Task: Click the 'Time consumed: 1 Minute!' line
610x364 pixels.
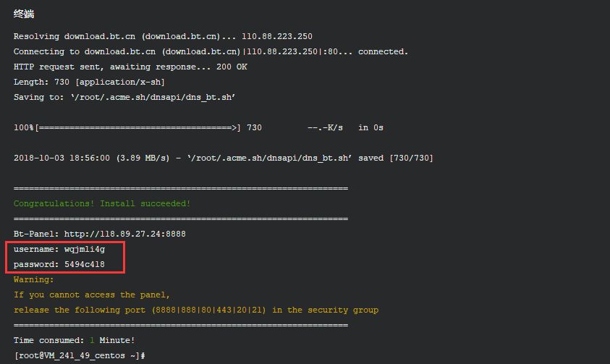Action: coord(74,340)
